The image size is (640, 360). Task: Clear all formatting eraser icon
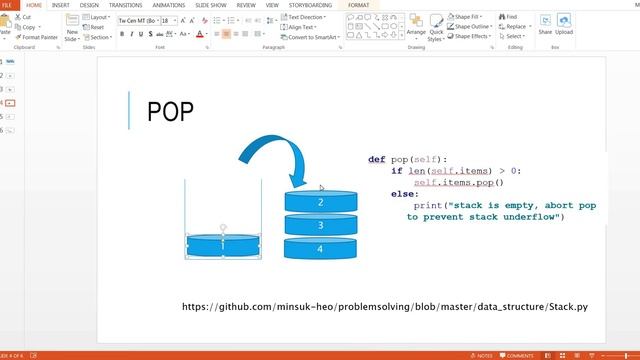click(x=204, y=20)
